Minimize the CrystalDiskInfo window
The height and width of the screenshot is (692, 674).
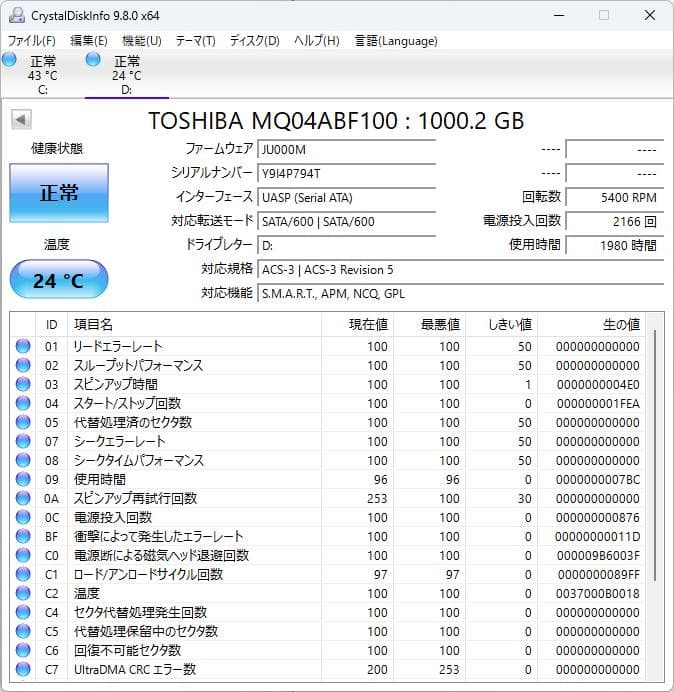coord(559,15)
